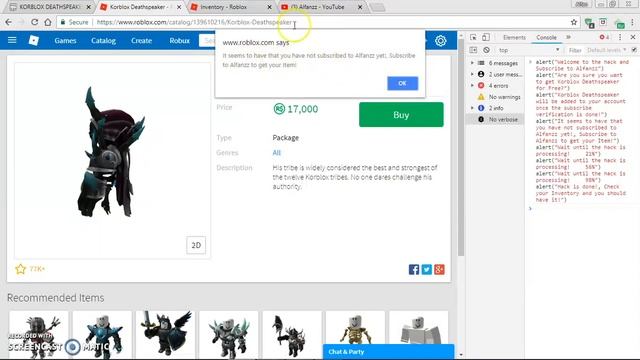Select the Console tab in DevTools
Viewport: 640px width, 360px height.
coord(546,37)
